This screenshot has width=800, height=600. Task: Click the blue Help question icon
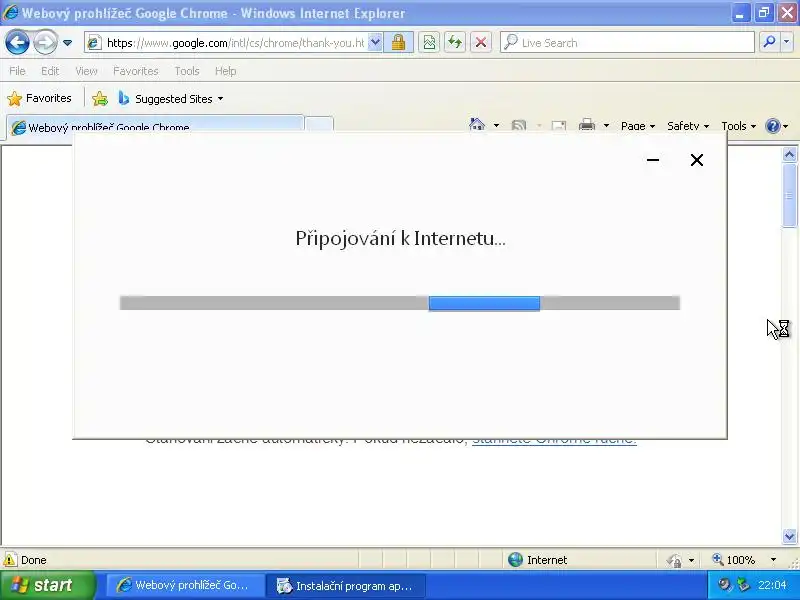coord(773,126)
